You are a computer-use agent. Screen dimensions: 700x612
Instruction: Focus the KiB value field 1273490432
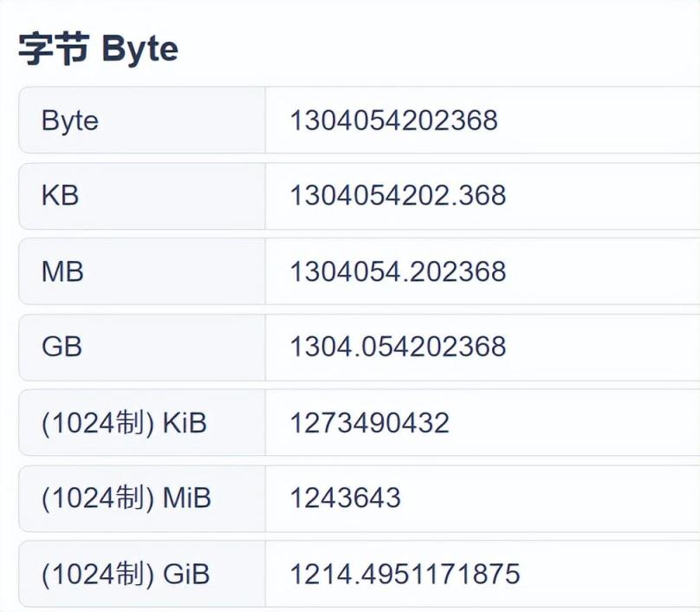point(370,423)
